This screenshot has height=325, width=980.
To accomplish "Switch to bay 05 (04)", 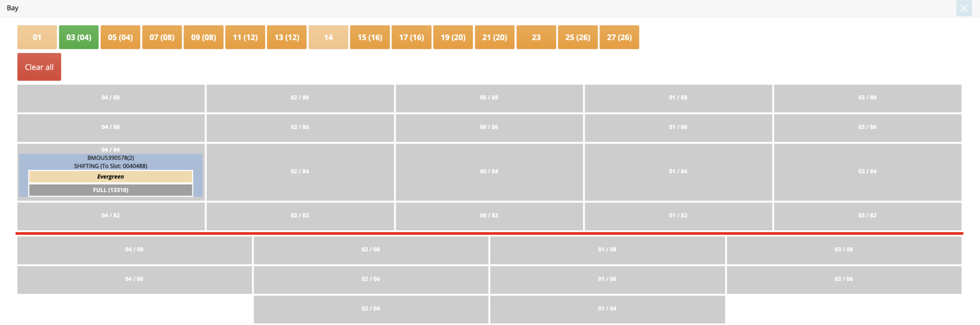I will pos(120,37).
